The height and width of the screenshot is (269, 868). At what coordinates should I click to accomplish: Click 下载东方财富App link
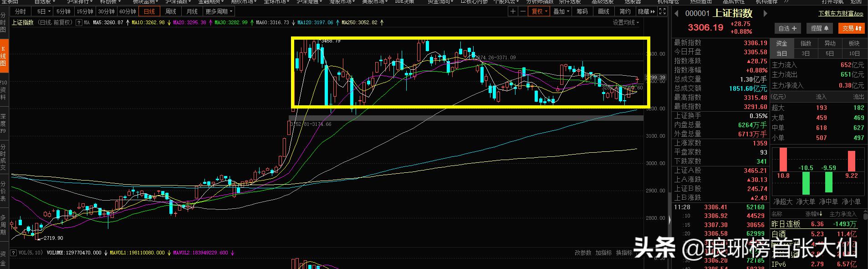coord(841,14)
